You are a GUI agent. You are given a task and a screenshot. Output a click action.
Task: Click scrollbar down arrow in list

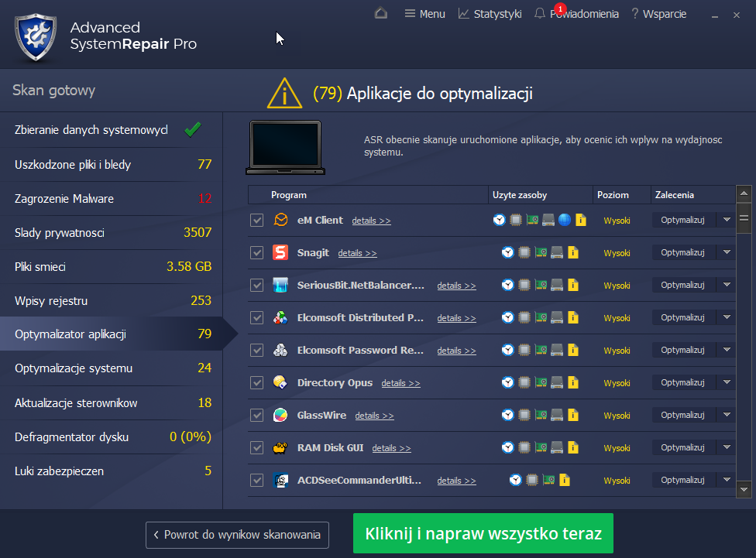(x=744, y=490)
